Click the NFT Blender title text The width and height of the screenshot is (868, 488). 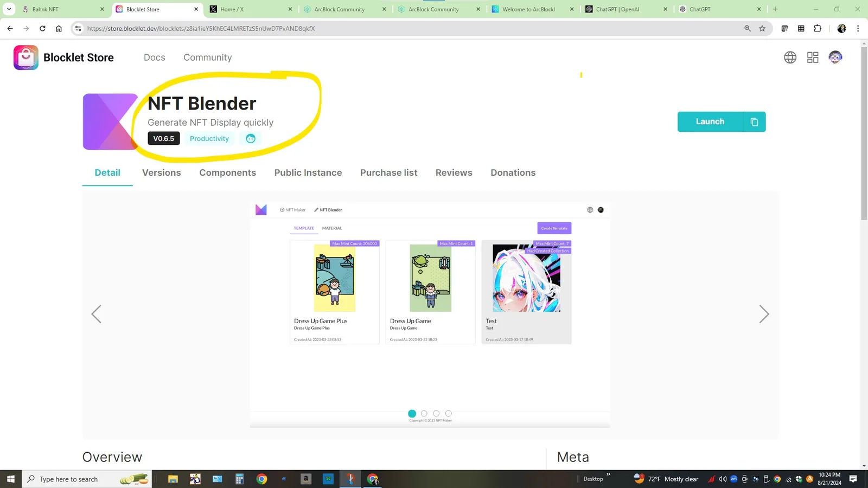[x=202, y=104]
